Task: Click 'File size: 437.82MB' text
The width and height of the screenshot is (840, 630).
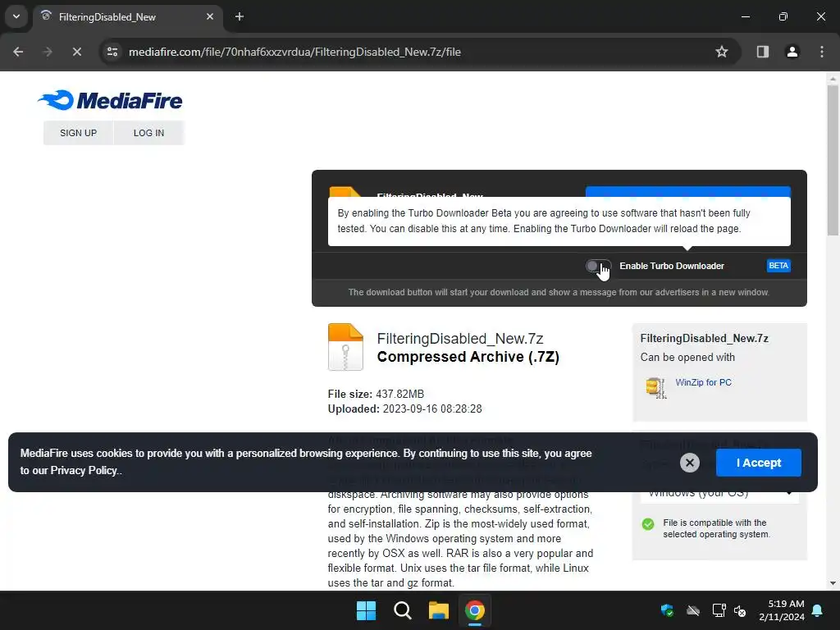Action: tap(376, 394)
